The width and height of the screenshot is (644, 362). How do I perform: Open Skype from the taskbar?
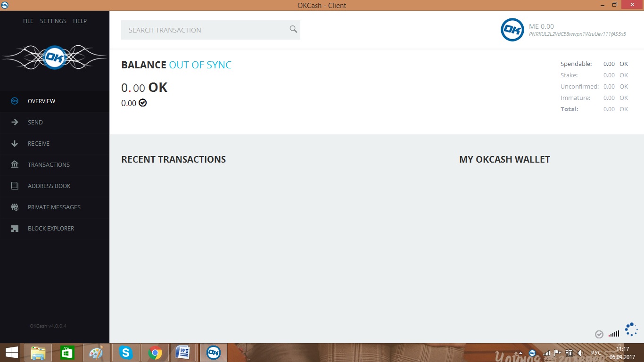(x=126, y=353)
